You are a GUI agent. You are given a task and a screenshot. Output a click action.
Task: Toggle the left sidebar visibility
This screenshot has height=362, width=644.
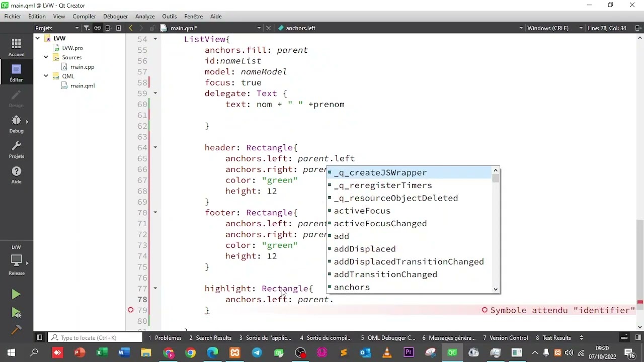[x=39, y=337]
